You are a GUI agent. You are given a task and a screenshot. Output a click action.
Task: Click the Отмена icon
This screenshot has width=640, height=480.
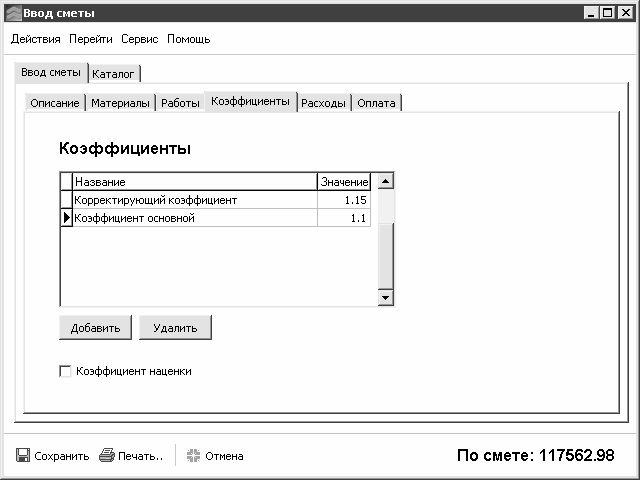[x=193, y=455]
